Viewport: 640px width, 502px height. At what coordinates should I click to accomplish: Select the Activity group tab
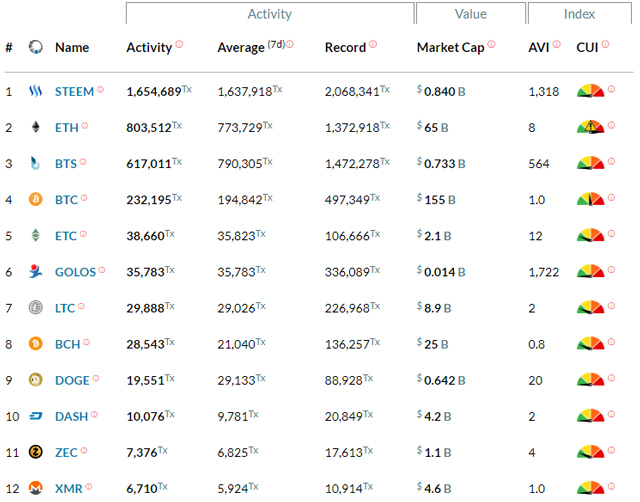[x=270, y=13]
